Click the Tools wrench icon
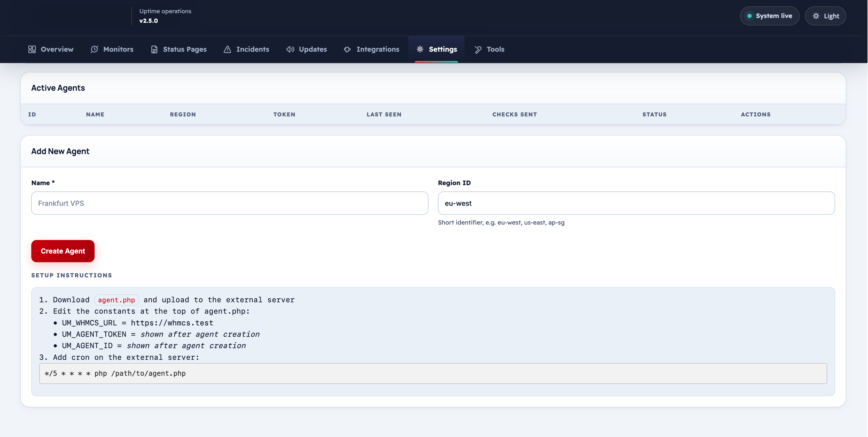Viewport: 868px width, 437px height. tap(478, 49)
